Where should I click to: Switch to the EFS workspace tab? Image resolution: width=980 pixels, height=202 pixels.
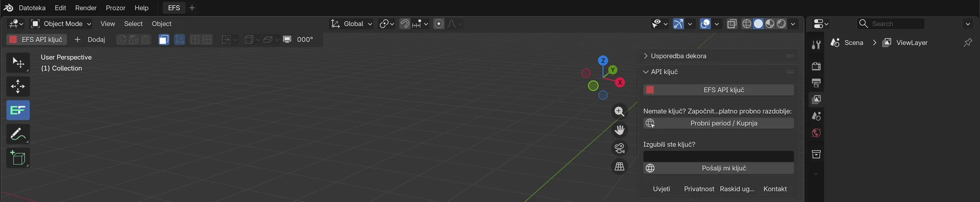[174, 8]
